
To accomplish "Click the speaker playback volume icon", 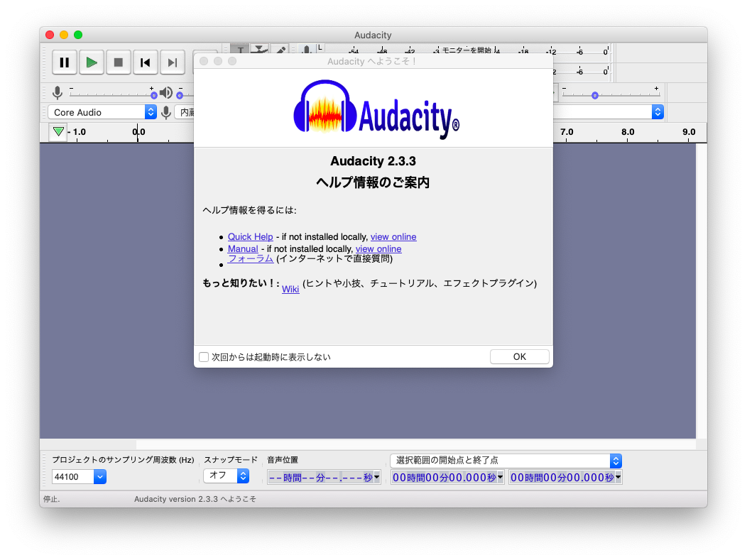I will [x=165, y=92].
